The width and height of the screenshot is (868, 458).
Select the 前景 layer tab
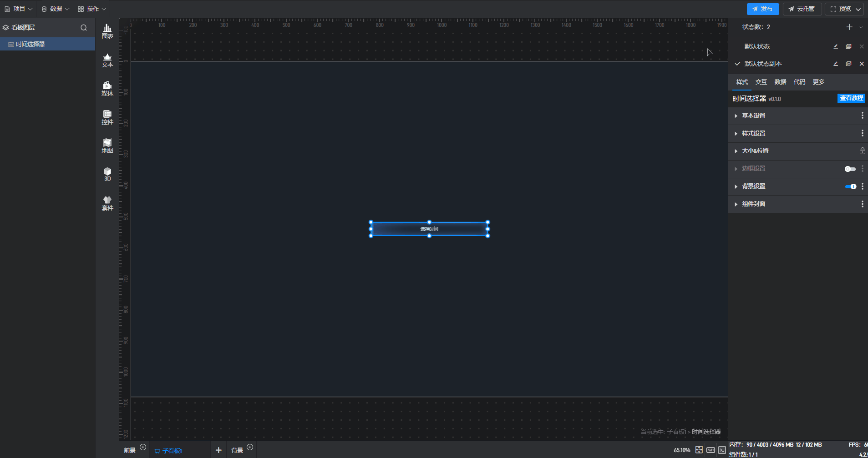click(130, 450)
